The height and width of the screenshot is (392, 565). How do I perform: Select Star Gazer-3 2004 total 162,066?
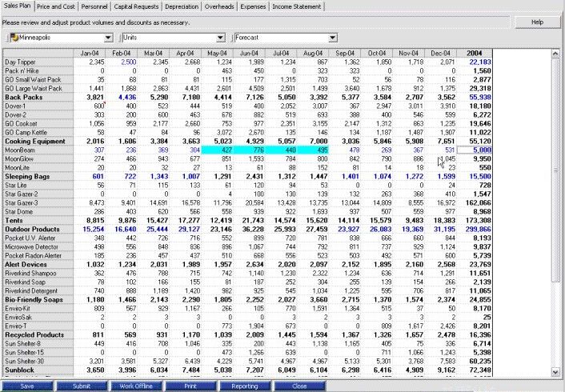[x=475, y=203]
